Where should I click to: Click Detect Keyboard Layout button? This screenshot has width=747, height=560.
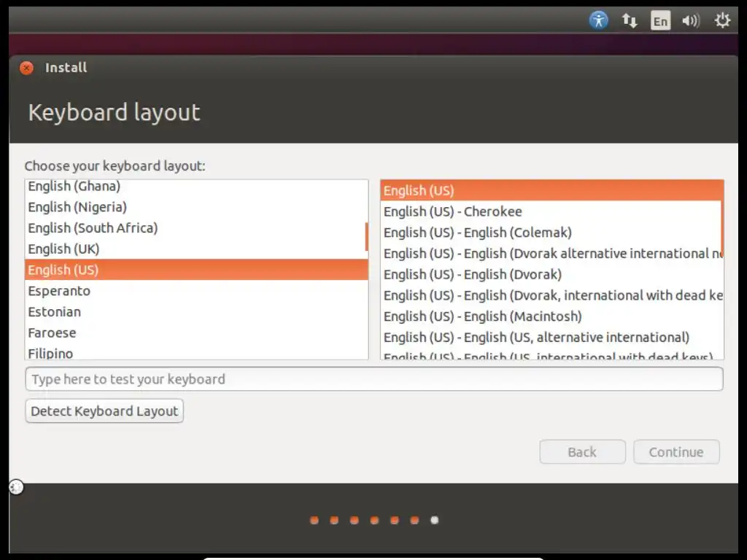point(104,411)
